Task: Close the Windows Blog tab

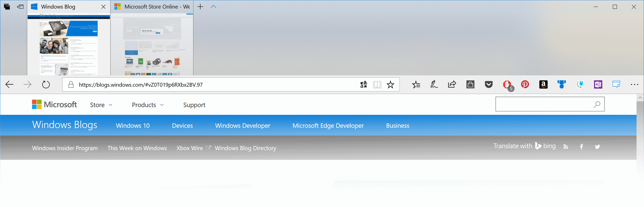Action: point(103,7)
